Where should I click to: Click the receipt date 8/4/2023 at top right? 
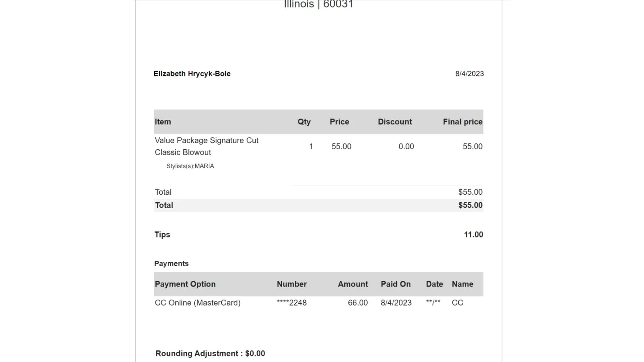point(469,74)
